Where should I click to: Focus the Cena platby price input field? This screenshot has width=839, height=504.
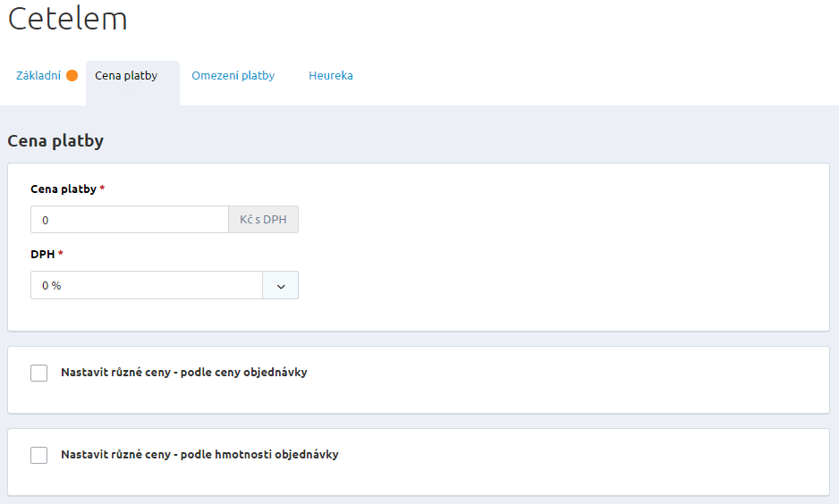tap(130, 220)
